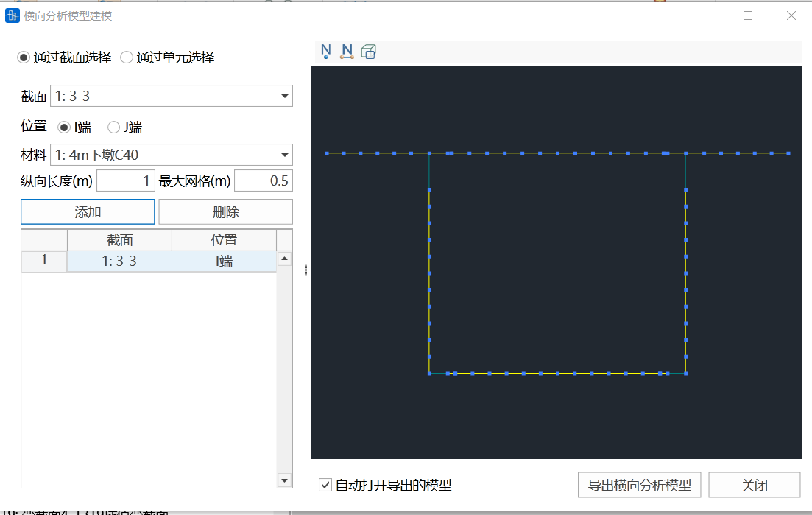Click the 最大网格(m) input field

click(x=264, y=181)
